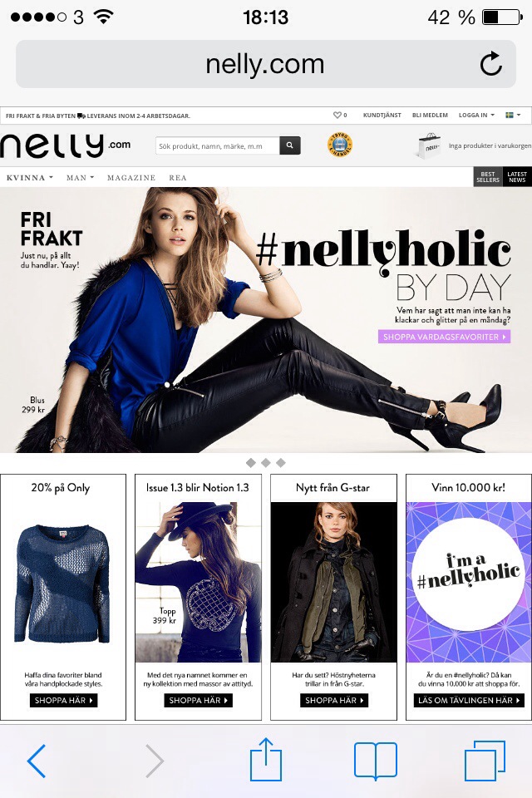Open the Magazine menu item
Viewport: 532px width, 798px height.
[131, 178]
